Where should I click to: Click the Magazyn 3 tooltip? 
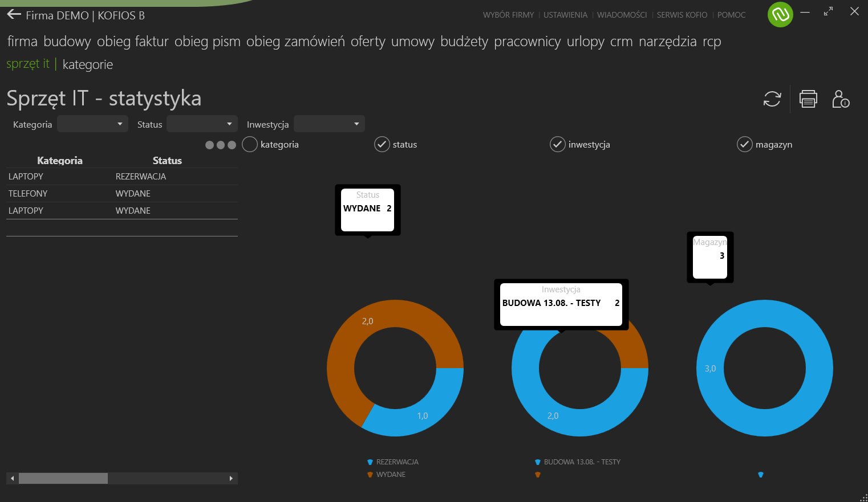[x=710, y=257]
